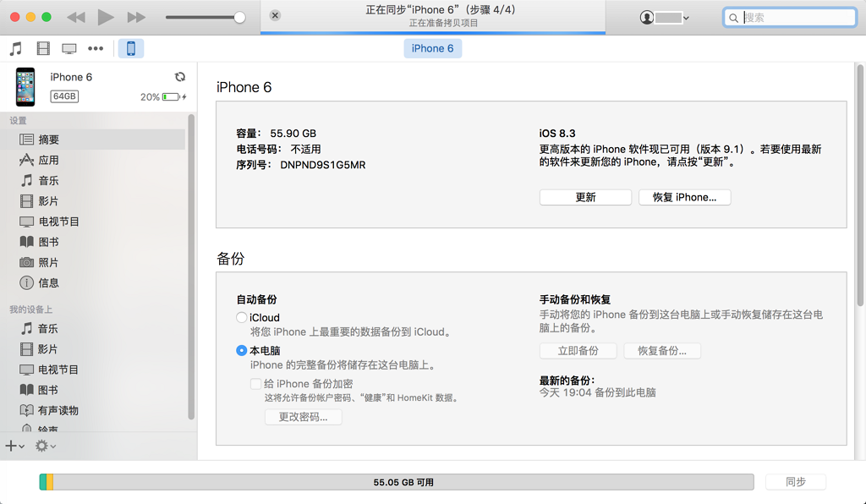Click the 应用 App Store icon in sidebar
866x504 pixels.
[x=26, y=160]
